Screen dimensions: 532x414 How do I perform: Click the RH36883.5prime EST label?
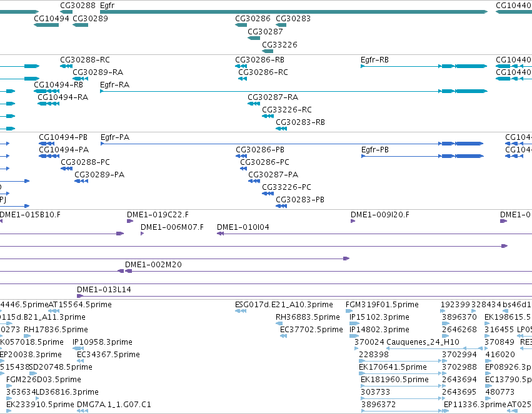pyautogui.click(x=308, y=317)
